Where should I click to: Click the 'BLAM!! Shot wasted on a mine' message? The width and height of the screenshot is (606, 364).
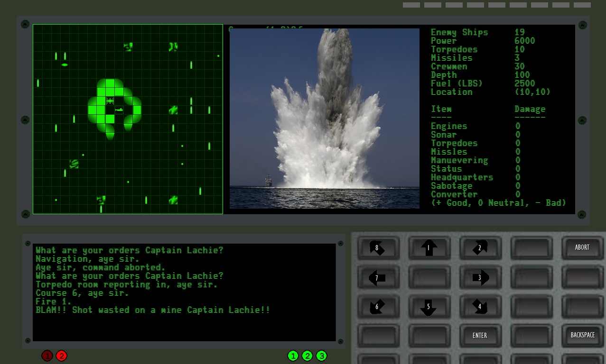pos(153,310)
